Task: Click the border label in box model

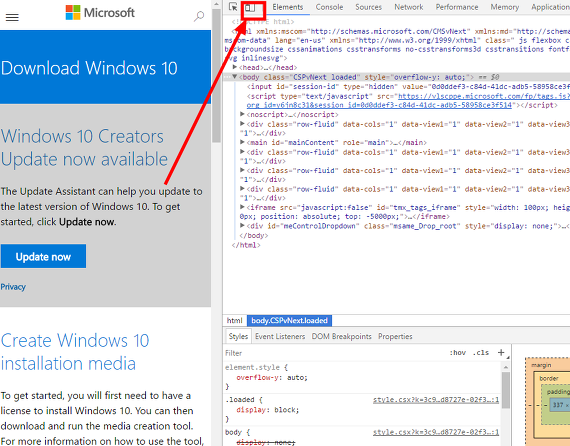Action: coord(549,378)
